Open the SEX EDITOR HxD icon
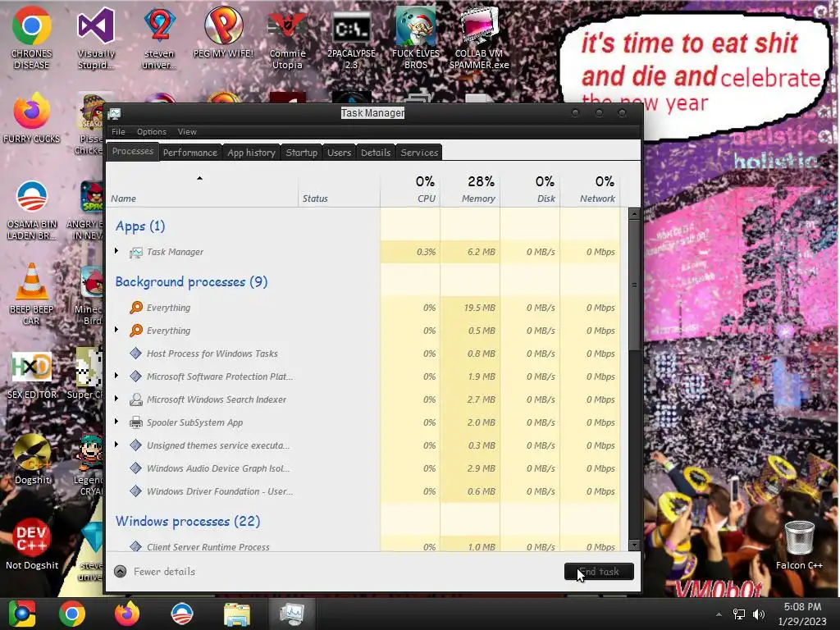Screen dimensions: 840x630 pyautogui.click(x=32, y=375)
